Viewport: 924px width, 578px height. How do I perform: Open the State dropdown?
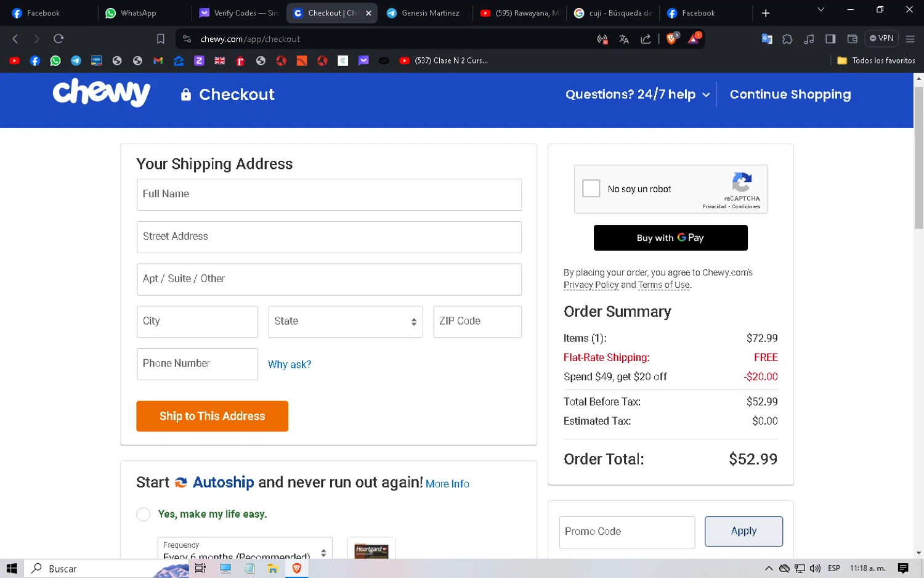pyautogui.click(x=346, y=322)
